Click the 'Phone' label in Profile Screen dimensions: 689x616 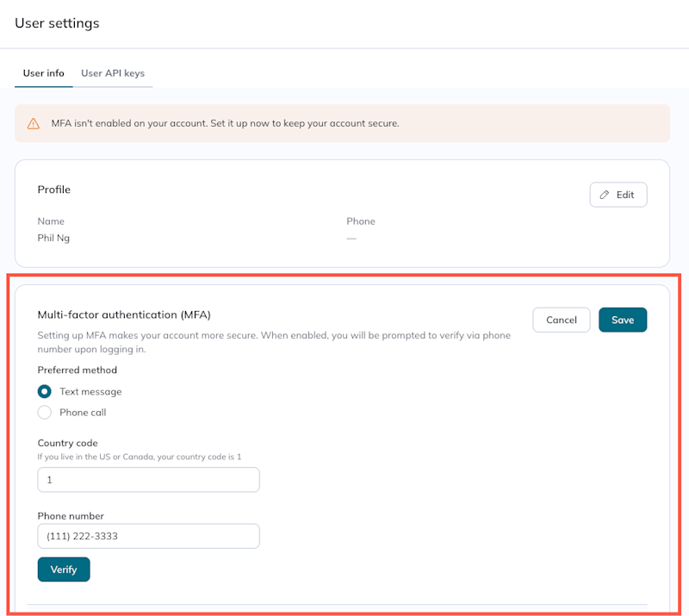click(x=361, y=221)
